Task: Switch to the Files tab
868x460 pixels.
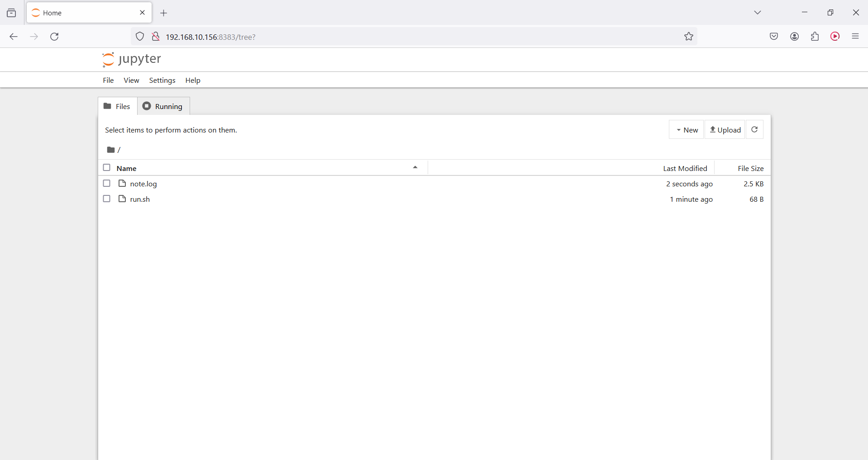Action: (118, 106)
